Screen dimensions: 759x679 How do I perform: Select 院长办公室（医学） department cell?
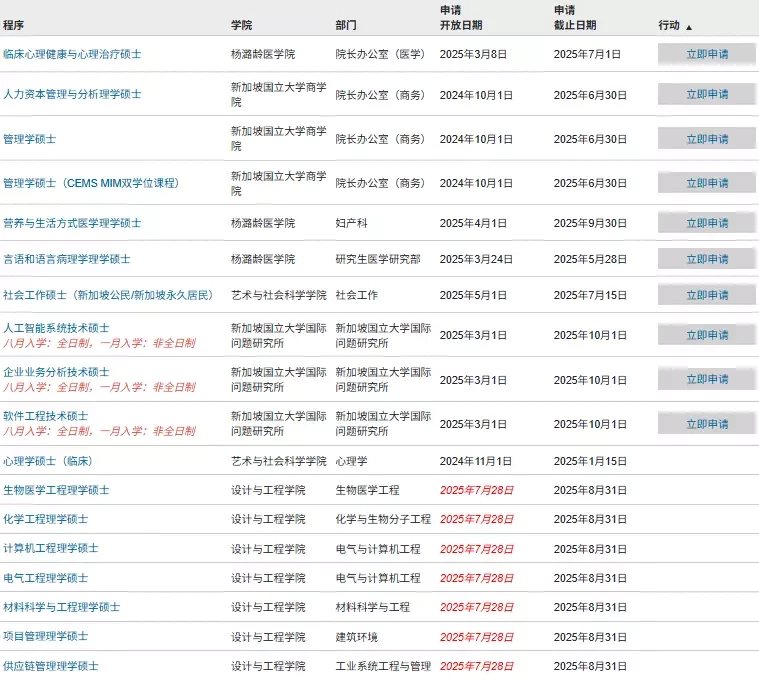381,54
